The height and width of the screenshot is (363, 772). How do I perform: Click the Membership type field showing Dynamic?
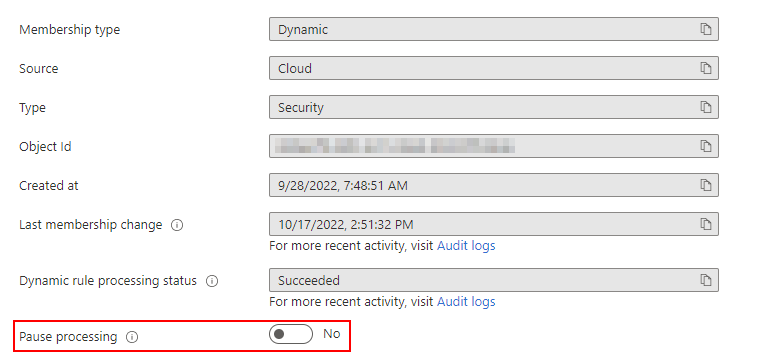tap(494, 29)
